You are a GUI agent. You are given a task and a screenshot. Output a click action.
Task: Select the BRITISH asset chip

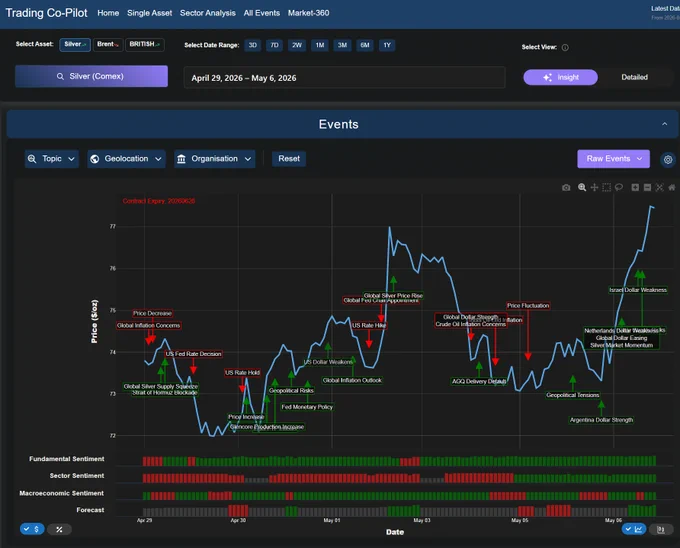(144, 44)
